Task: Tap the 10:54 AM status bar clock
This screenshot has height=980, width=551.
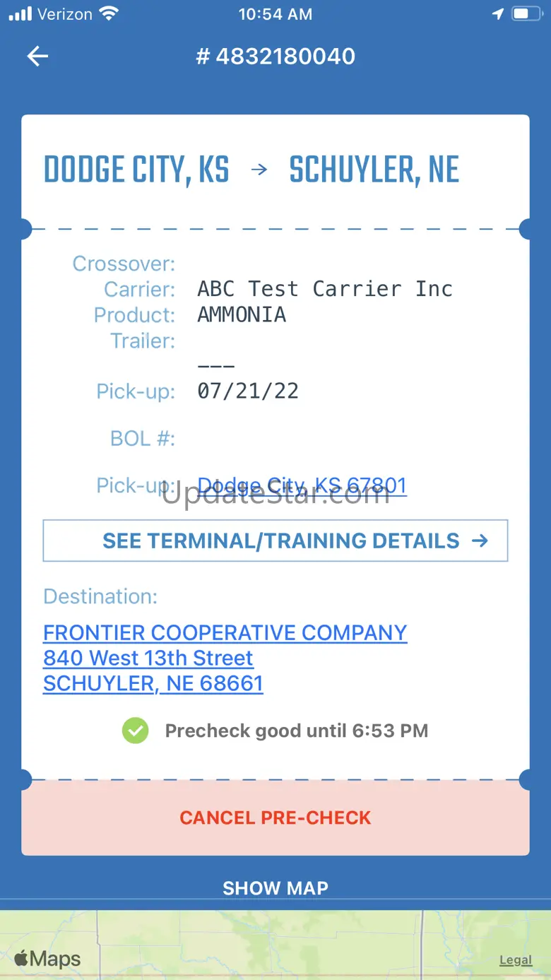Action: tap(275, 13)
